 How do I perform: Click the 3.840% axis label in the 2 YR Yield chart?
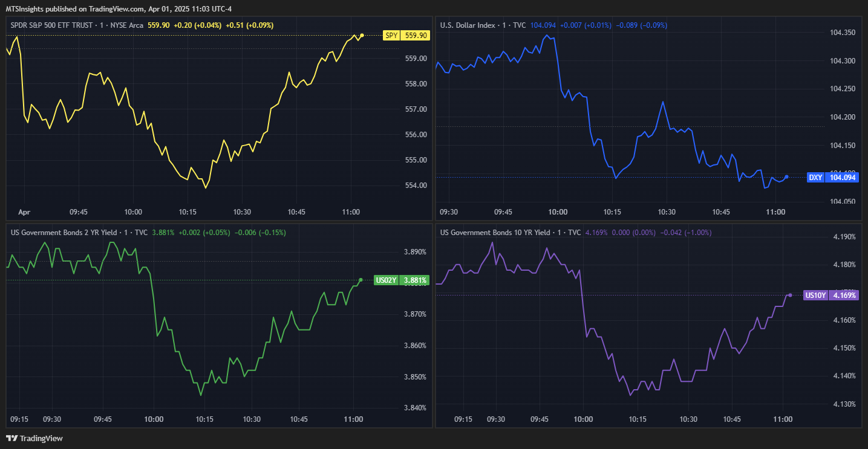[414, 408]
